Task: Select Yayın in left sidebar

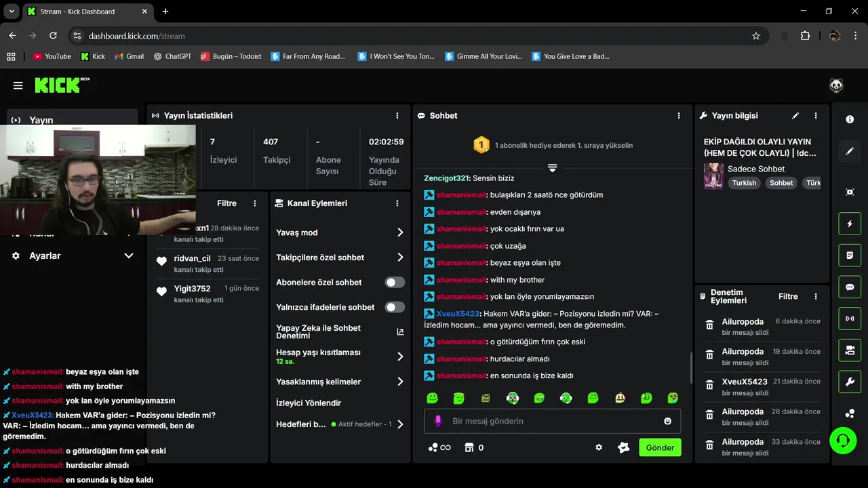Action: click(x=72, y=120)
